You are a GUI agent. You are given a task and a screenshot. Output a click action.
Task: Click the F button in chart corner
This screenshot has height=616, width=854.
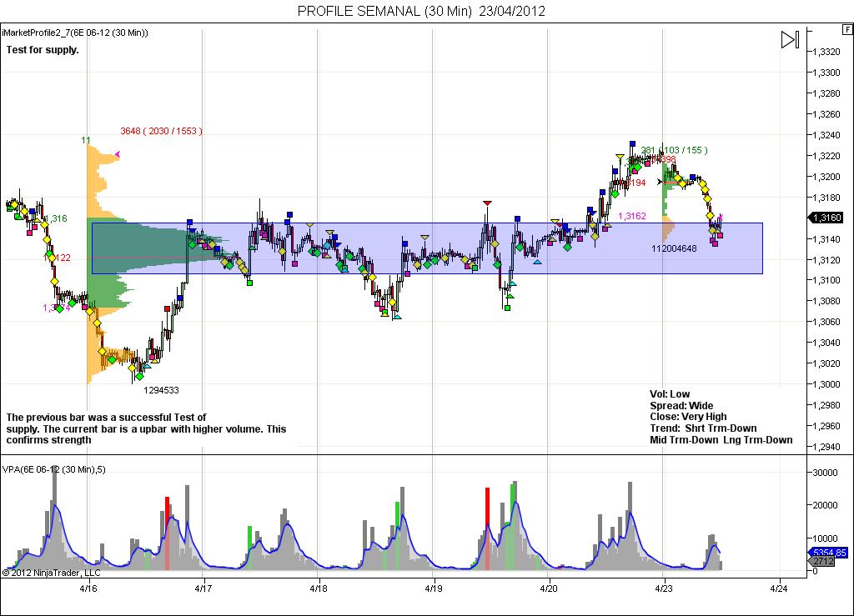pos(848,30)
